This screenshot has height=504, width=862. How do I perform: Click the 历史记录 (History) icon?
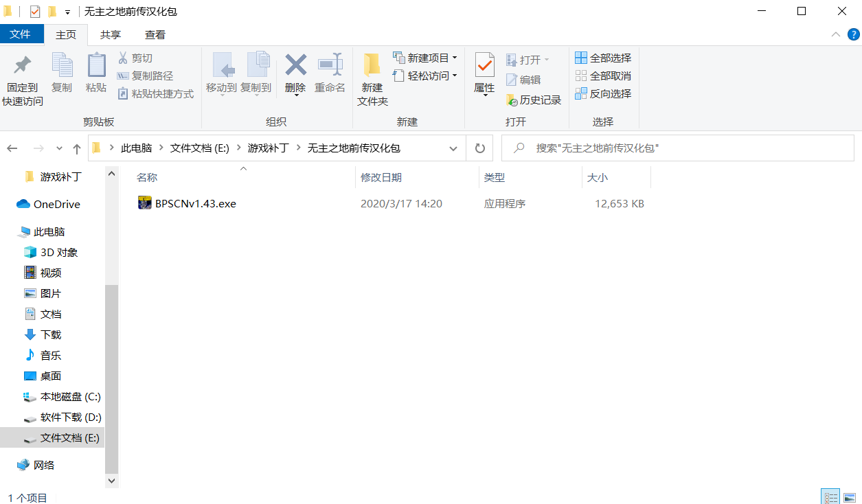point(534,100)
